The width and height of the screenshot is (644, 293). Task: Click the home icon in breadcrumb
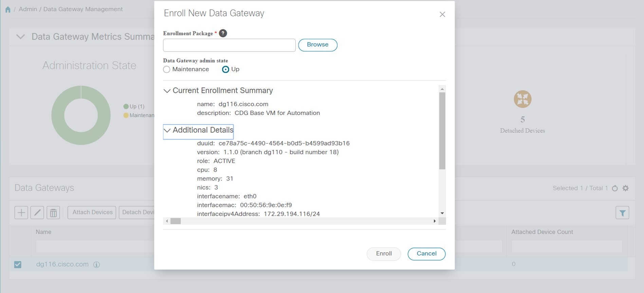8,9
